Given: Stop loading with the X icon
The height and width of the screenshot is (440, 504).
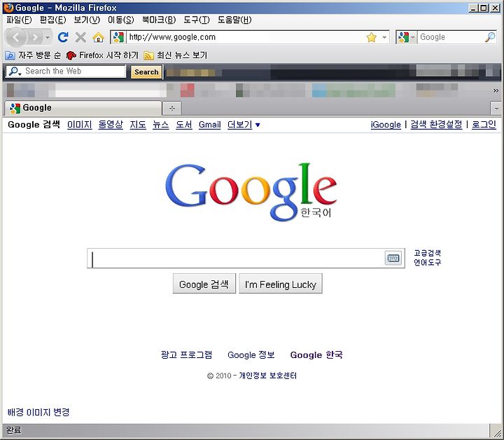Looking at the screenshot, I should pos(80,37).
